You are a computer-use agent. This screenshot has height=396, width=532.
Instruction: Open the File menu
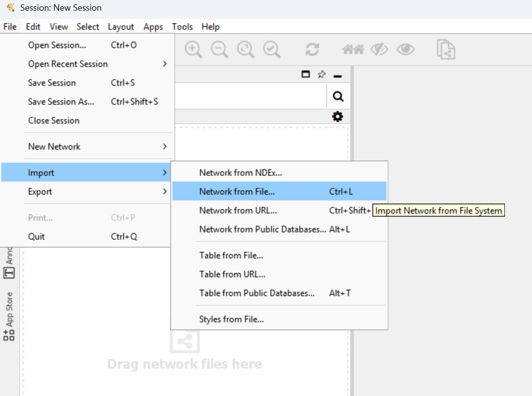click(10, 27)
